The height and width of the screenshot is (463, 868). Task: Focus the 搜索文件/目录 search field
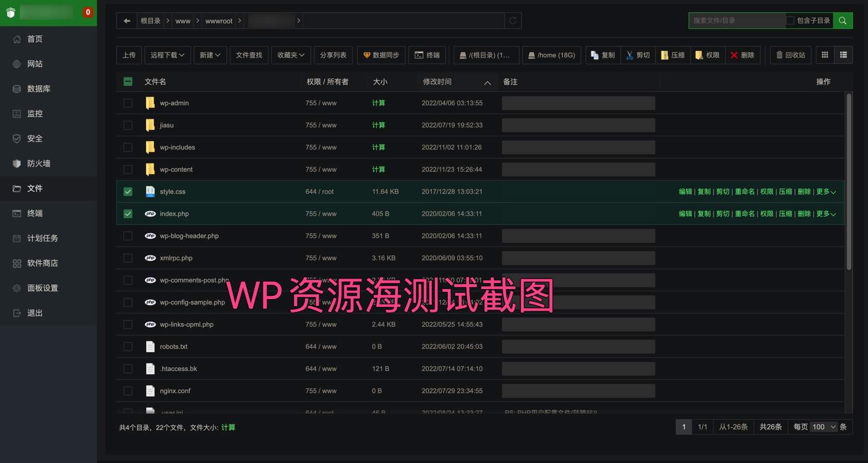click(x=737, y=20)
